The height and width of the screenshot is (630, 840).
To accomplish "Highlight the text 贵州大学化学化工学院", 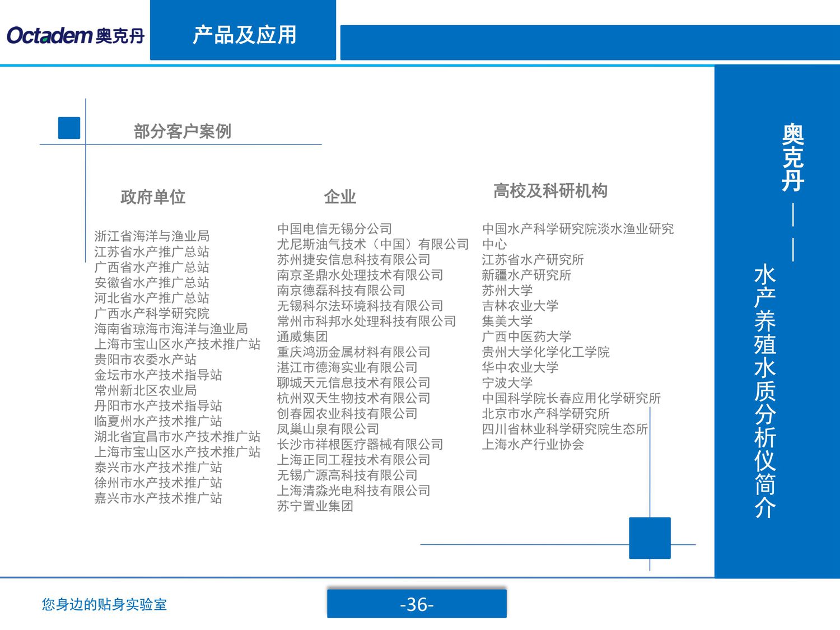I will 546,352.
